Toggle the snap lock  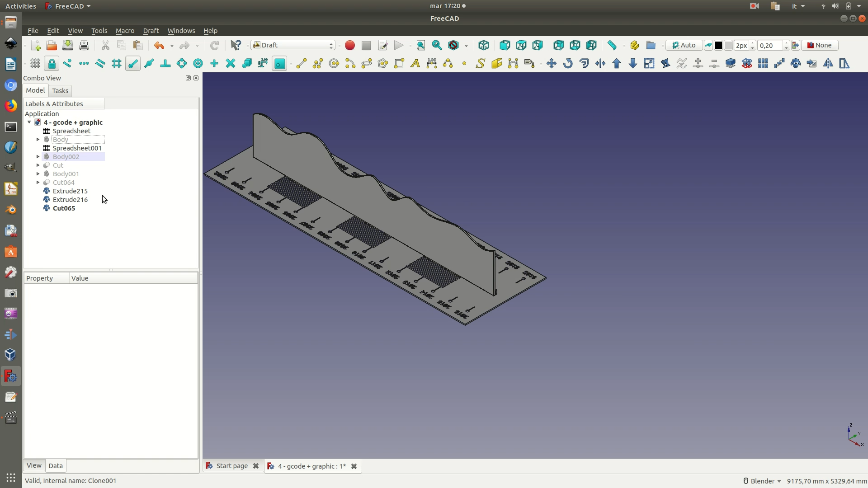[x=52, y=63]
